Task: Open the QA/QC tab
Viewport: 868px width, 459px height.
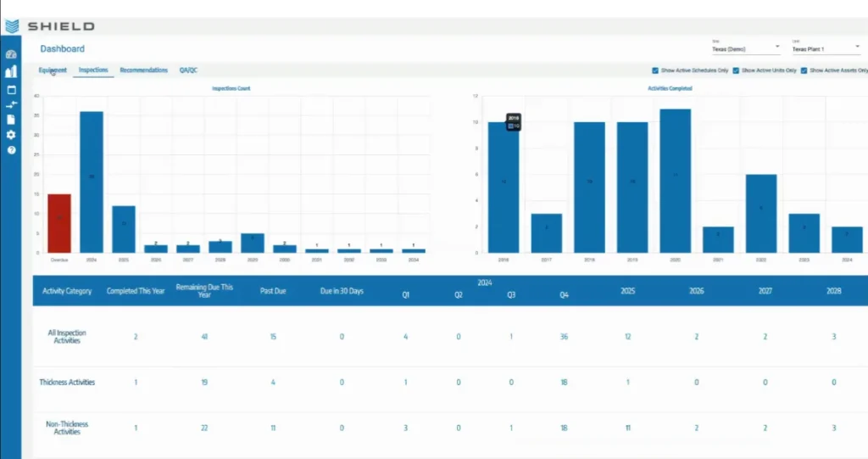Action: (188, 70)
